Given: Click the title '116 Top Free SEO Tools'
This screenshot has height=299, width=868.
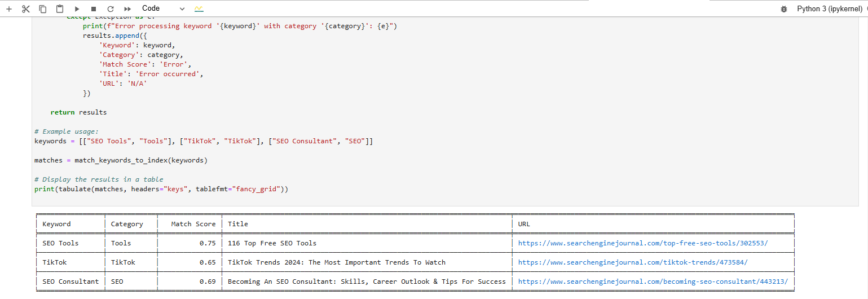Looking at the screenshot, I should 272,243.
